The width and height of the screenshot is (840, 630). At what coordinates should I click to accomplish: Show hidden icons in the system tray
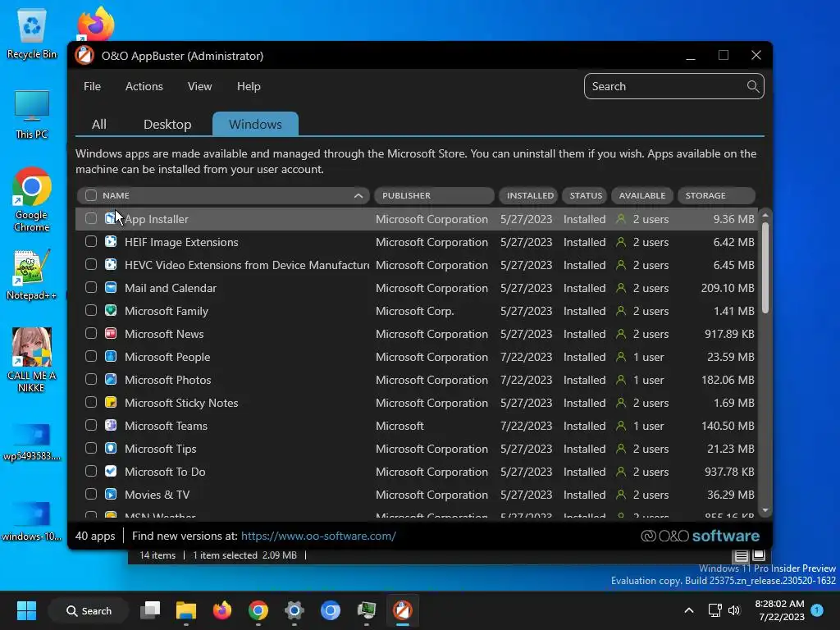tap(689, 610)
